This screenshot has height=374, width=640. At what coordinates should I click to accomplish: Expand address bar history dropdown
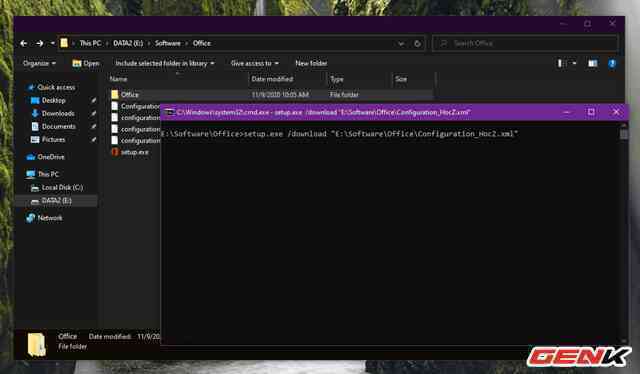(x=401, y=44)
